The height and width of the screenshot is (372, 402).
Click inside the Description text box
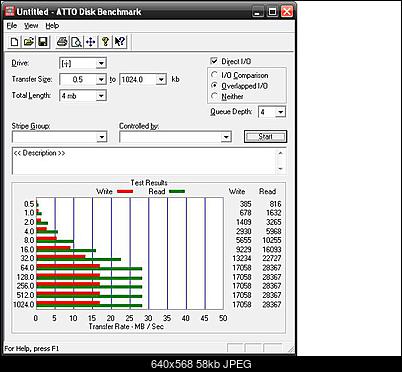tap(144, 161)
